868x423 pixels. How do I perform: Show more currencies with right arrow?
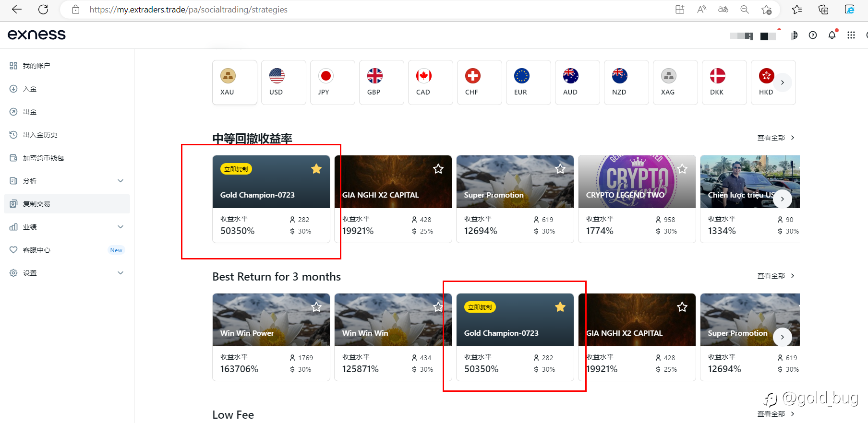click(783, 82)
